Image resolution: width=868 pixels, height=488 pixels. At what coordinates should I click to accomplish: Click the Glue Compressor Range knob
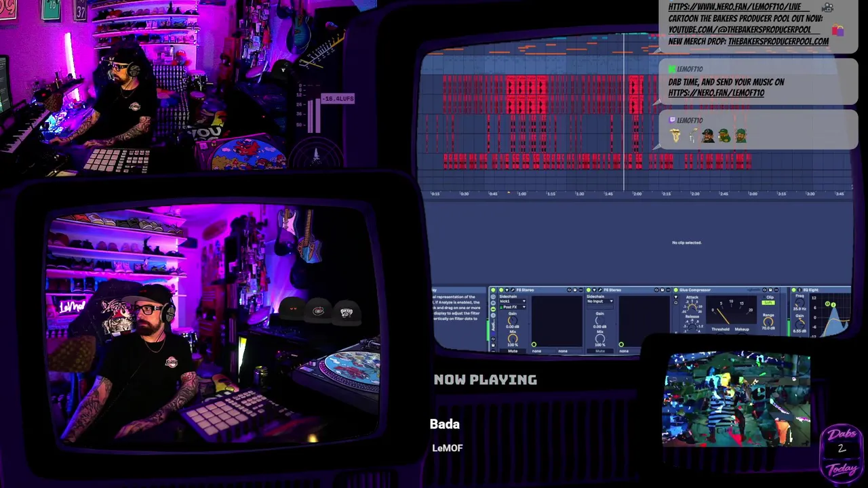click(768, 322)
